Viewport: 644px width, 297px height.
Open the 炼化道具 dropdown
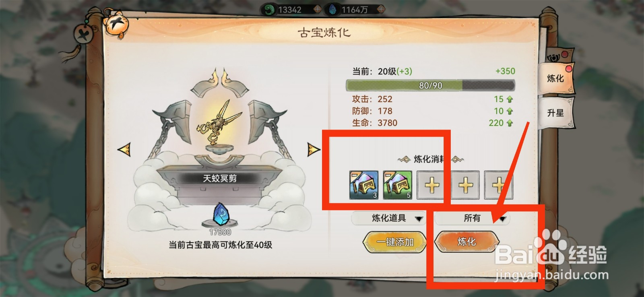(x=388, y=218)
